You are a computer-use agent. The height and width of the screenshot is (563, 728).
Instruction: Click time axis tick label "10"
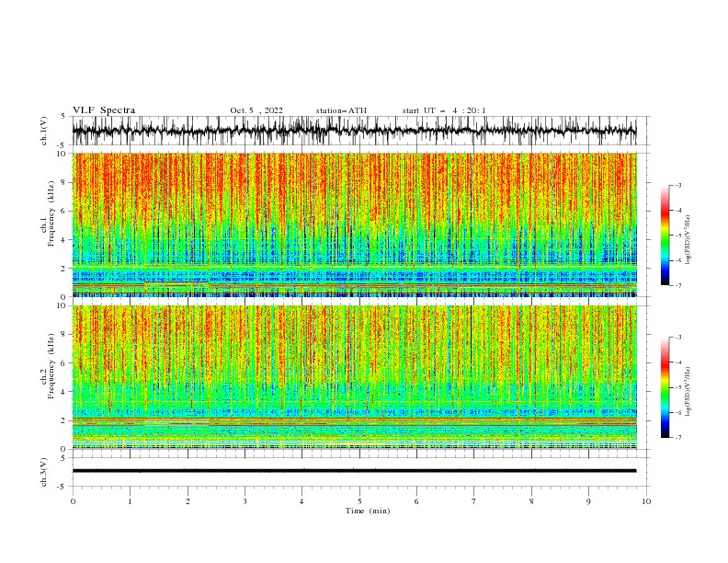[646, 501]
